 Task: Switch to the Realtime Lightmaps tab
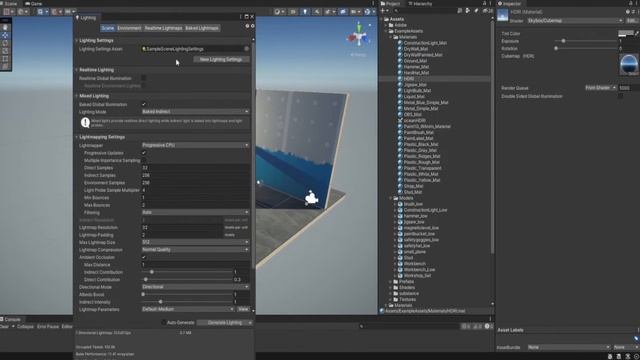pyautogui.click(x=163, y=28)
